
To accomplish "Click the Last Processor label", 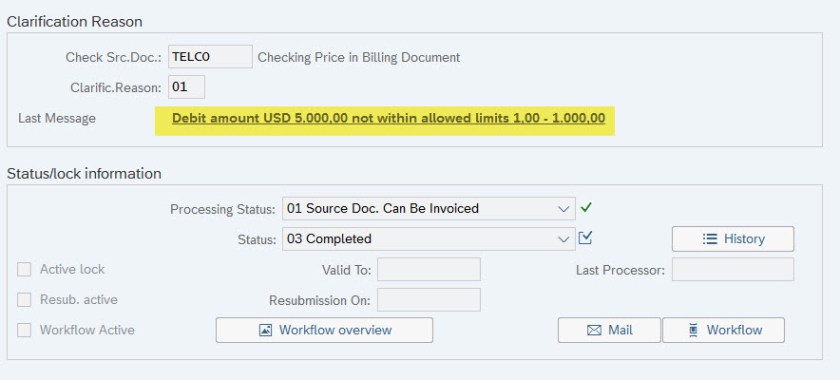I will (620, 270).
